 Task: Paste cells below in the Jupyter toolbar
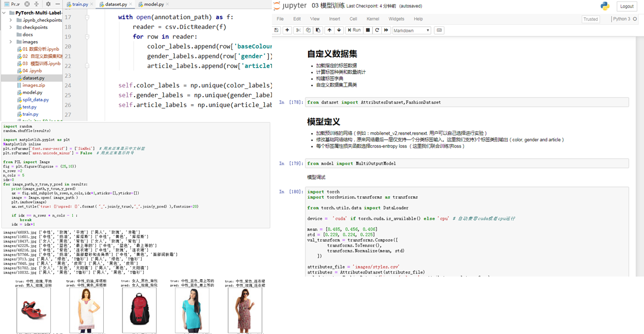coord(318,30)
